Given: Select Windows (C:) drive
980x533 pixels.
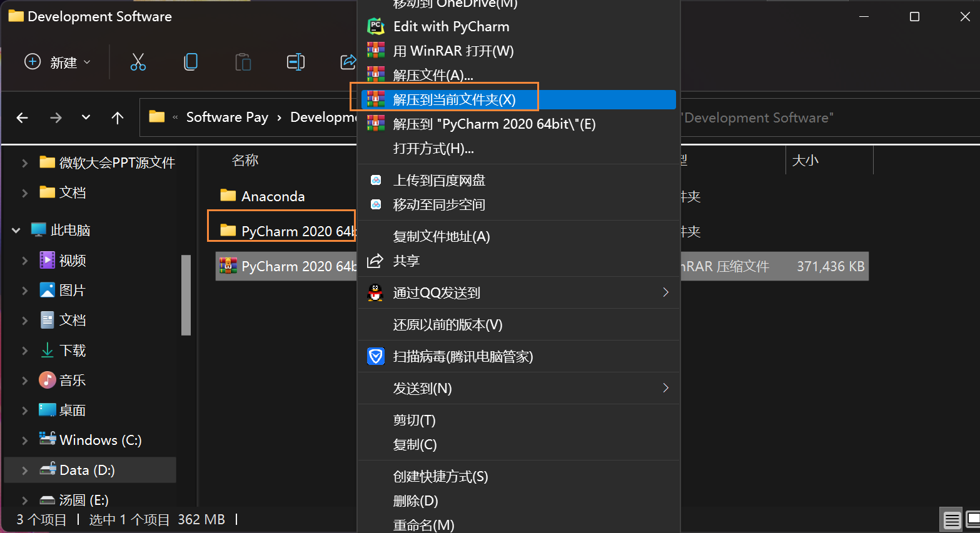Looking at the screenshot, I should click(x=91, y=440).
